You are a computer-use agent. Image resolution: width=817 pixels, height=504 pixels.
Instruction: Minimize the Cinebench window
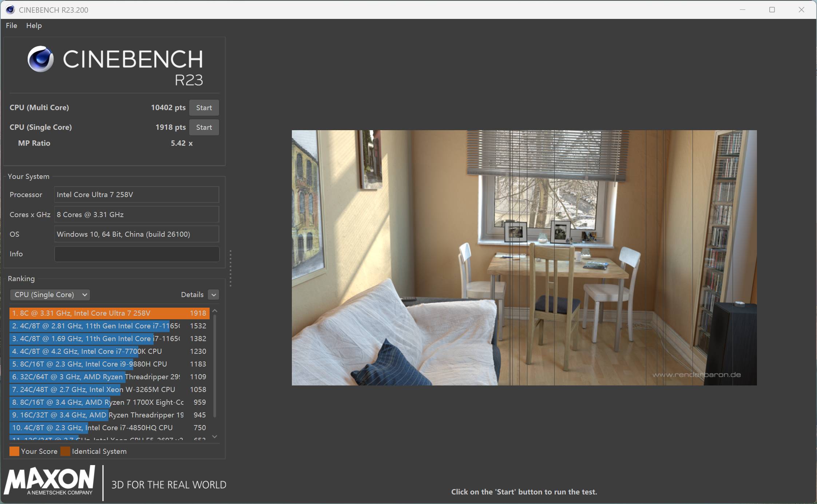742,10
